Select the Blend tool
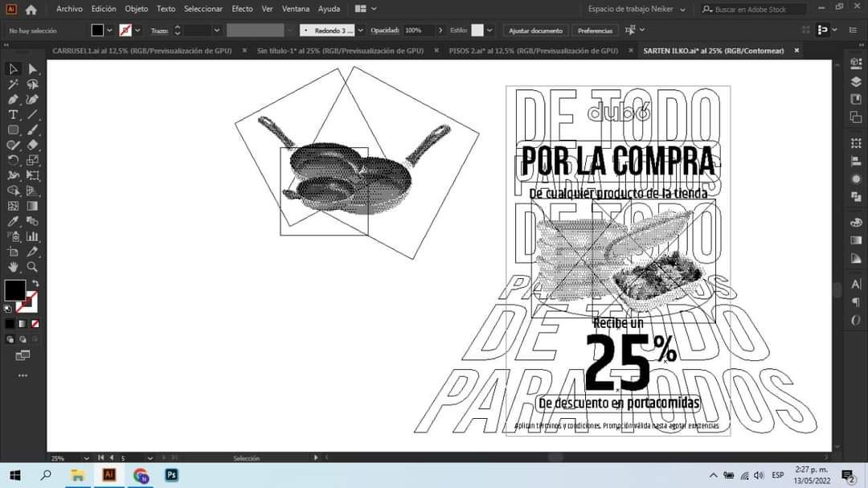Viewport: 868px width, 488px height. tap(33, 222)
